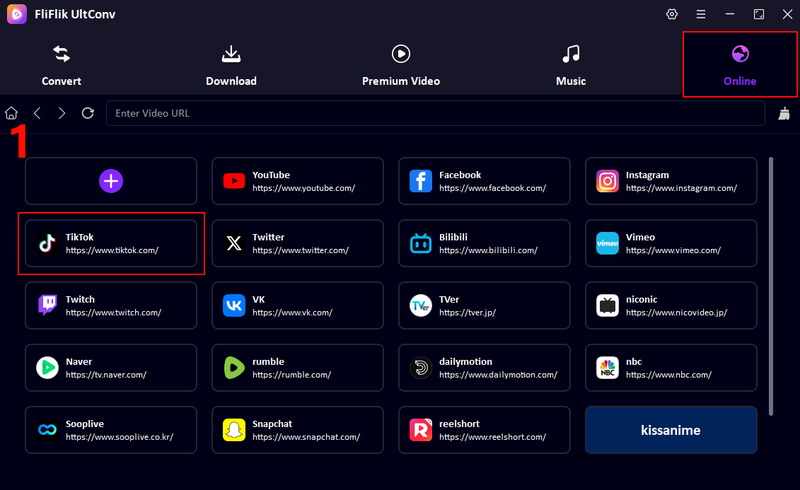Reload page with the refresh icon
Screen dimensions: 800x490
point(88,113)
